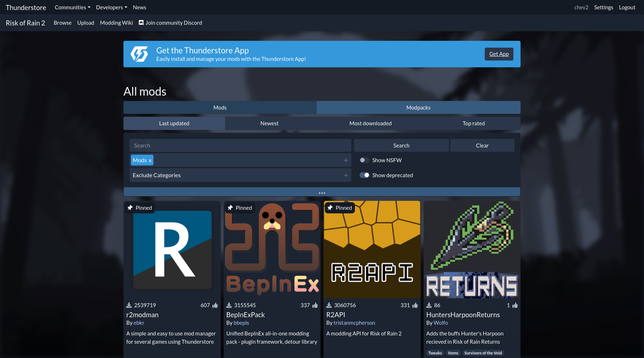Open the Developers dropdown menu
The width and height of the screenshot is (644, 358).
[111, 7]
